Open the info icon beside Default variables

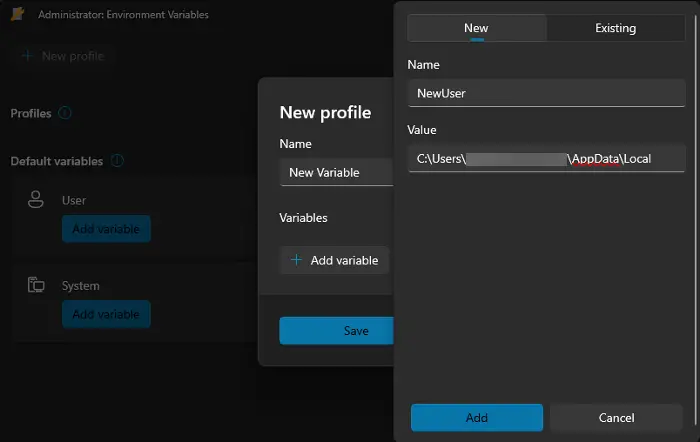117,161
